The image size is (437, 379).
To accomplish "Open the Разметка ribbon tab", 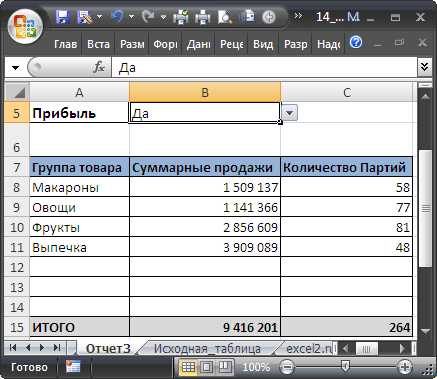I will pos(132,44).
